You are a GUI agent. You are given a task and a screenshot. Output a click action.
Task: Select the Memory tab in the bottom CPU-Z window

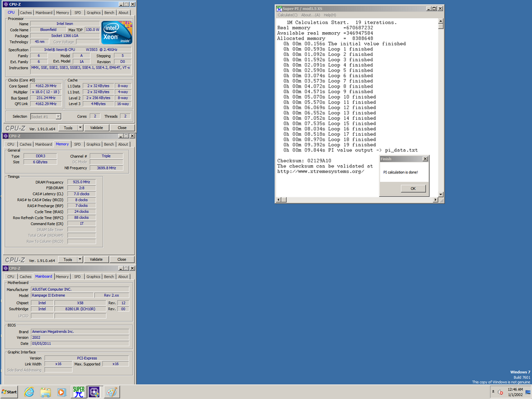(x=62, y=277)
